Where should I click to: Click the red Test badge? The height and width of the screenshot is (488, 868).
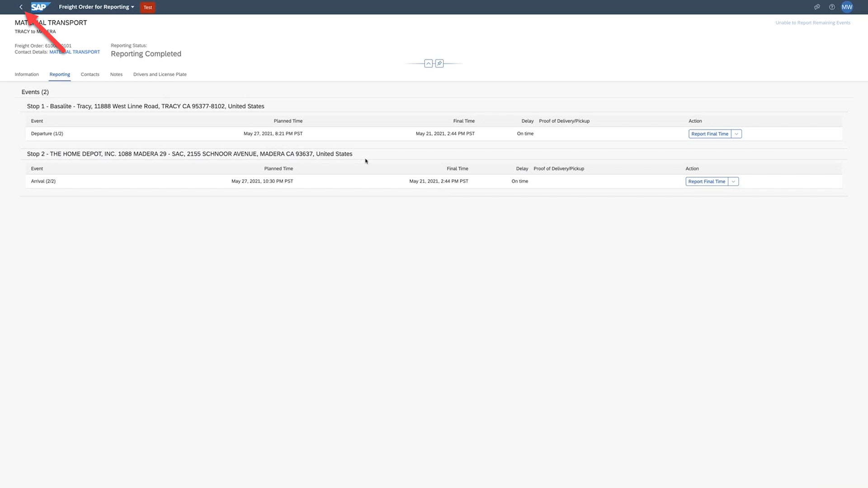tap(148, 7)
